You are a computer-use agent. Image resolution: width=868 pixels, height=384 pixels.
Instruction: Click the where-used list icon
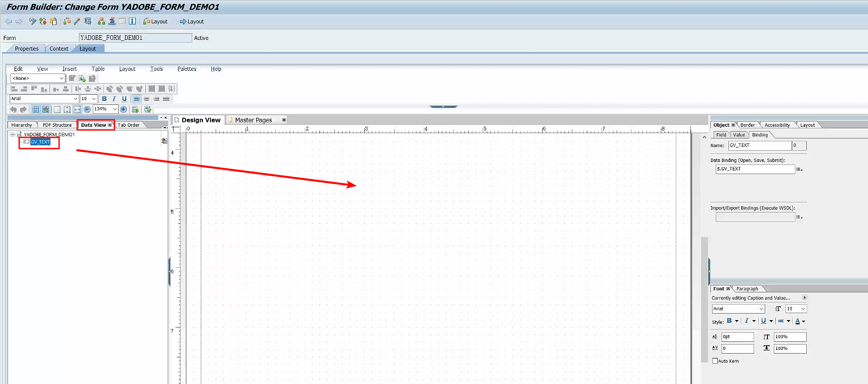[x=88, y=21]
